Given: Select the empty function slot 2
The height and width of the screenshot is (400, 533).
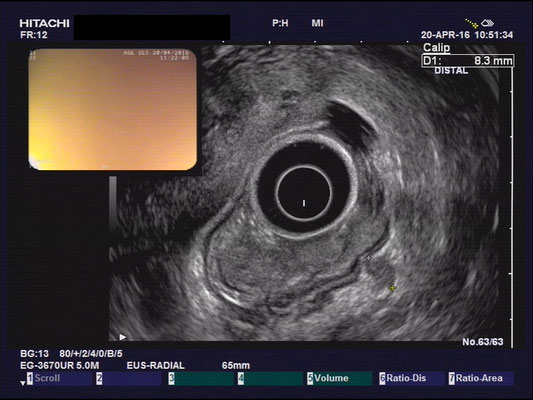Looking at the screenshot, I should 129,378.
